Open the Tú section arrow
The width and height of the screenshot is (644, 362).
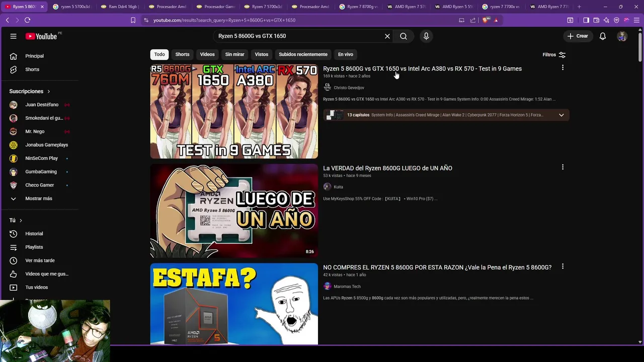coord(21,220)
